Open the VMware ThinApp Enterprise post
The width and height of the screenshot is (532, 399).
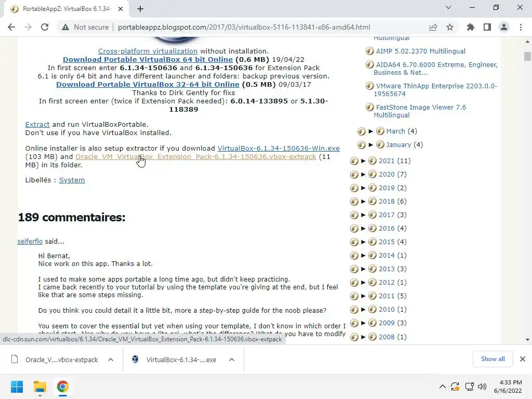coord(435,90)
